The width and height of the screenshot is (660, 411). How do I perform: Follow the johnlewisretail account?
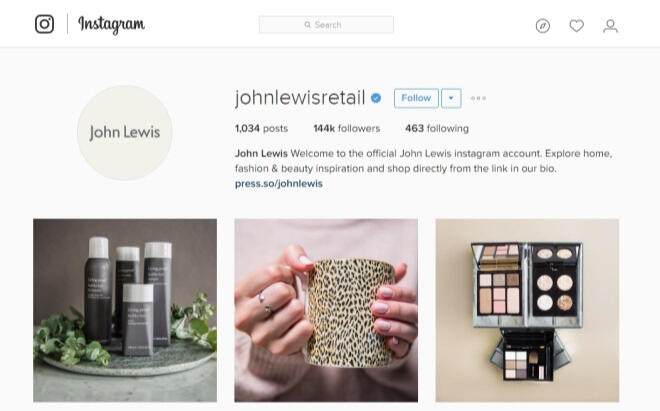[416, 98]
